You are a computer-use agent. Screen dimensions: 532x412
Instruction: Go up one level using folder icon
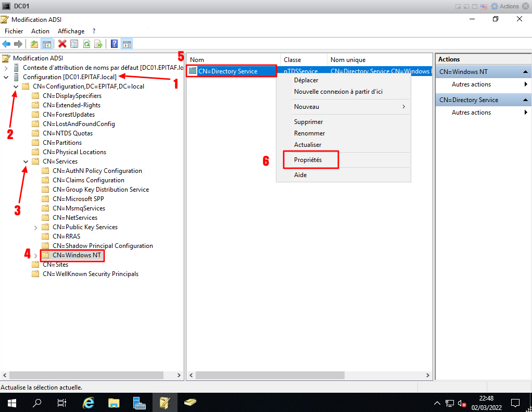coord(34,44)
